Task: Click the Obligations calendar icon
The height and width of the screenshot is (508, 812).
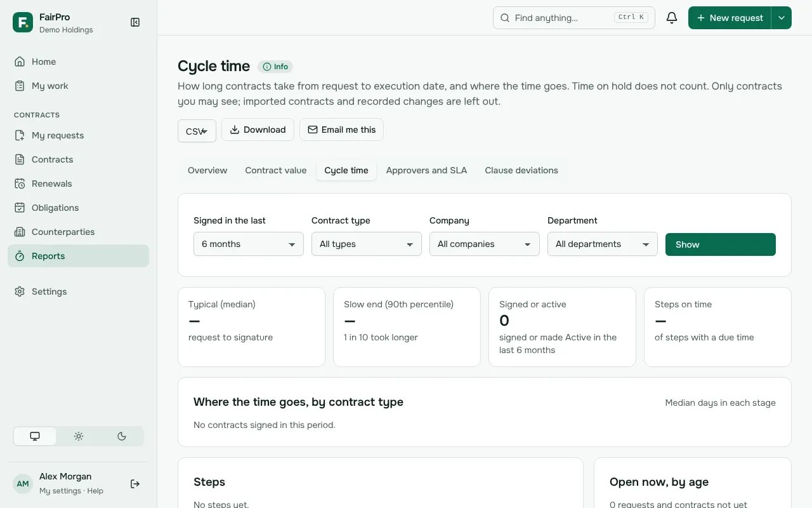Action: pos(20,208)
